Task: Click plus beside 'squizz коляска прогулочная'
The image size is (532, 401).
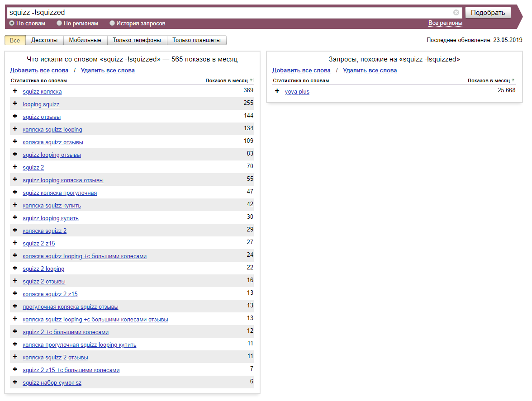Action: pyautogui.click(x=15, y=192)
